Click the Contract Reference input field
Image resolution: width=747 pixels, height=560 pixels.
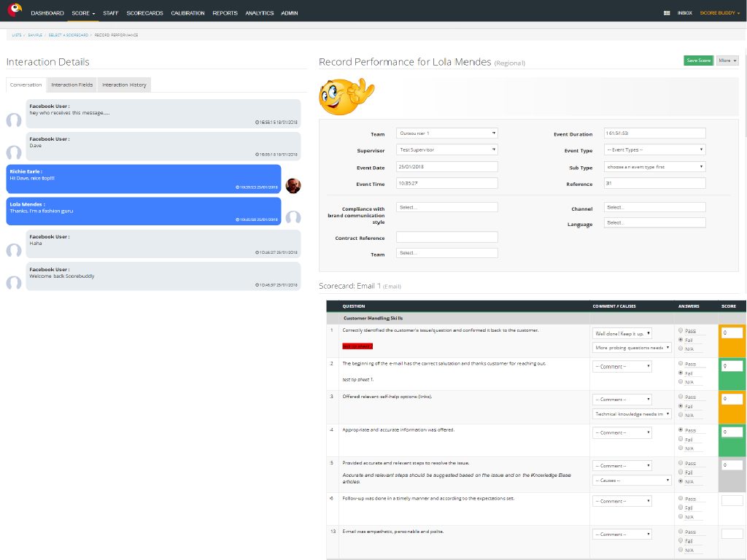coord(446,237)
